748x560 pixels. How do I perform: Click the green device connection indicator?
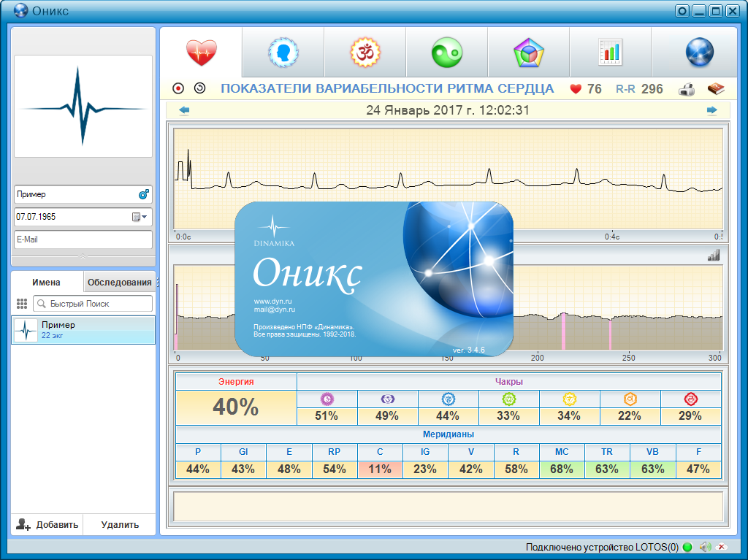coord(687,547)
